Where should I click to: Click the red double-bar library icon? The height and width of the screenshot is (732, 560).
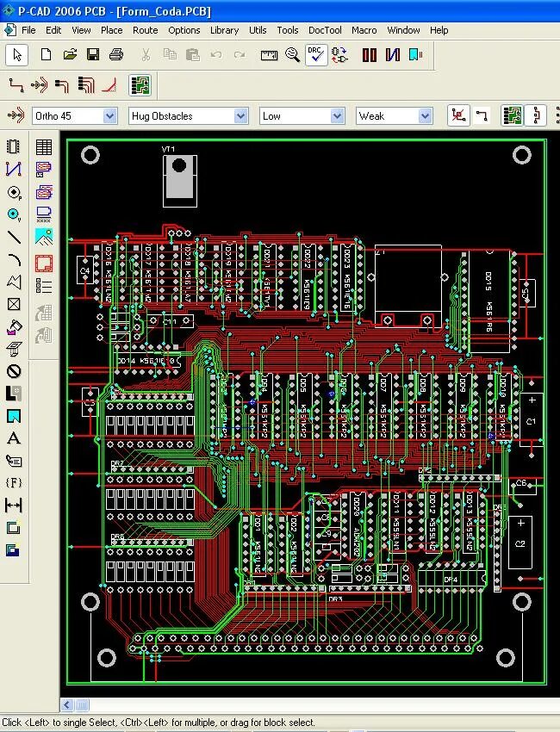pyautogui.click(x=370, y=55)
